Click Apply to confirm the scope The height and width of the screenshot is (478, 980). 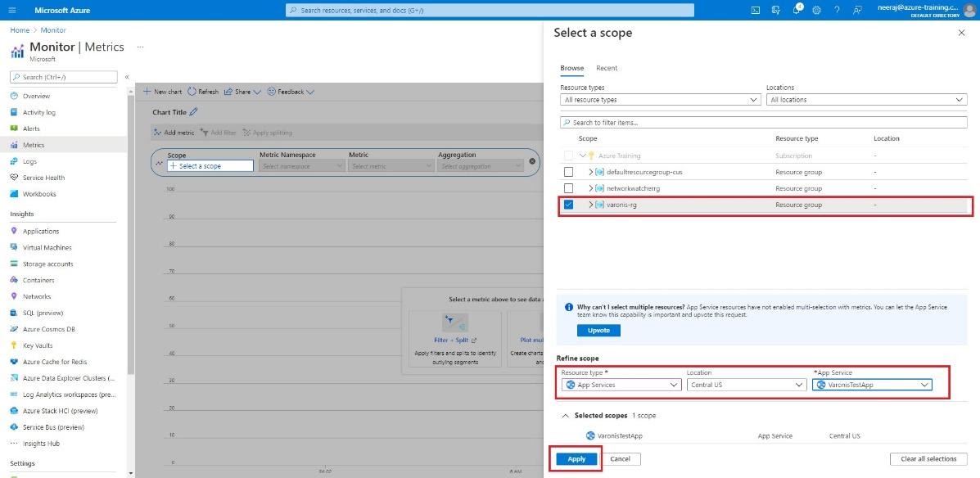pyautogui.click(x=576, y=458)
